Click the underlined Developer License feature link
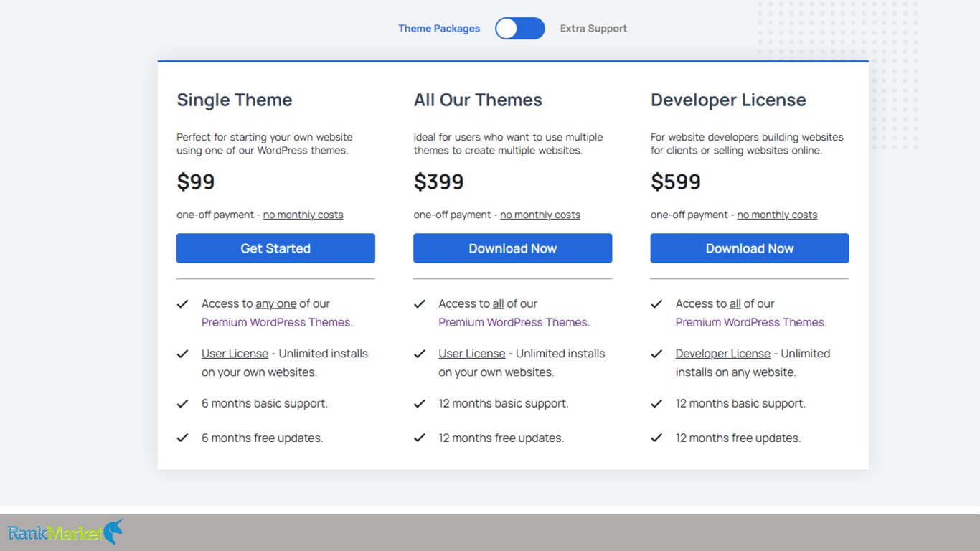Image resolution: width=980 pixels, height=551 pixels. click(723, 354)
